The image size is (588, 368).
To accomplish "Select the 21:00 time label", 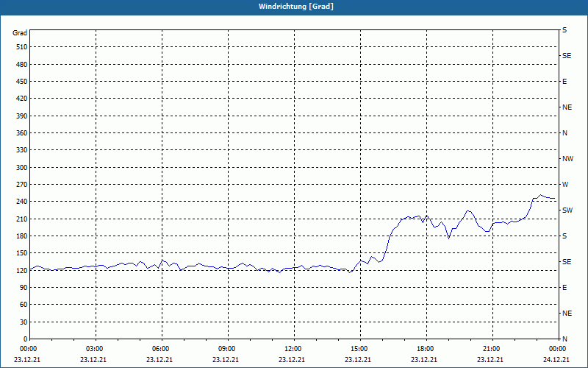I will (492, 349).
